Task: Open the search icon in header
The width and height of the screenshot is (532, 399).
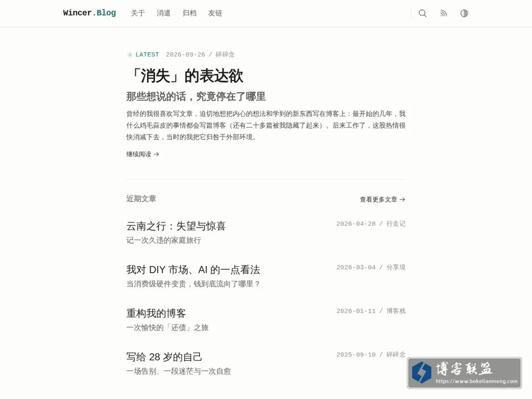Action: pos(422,13)
